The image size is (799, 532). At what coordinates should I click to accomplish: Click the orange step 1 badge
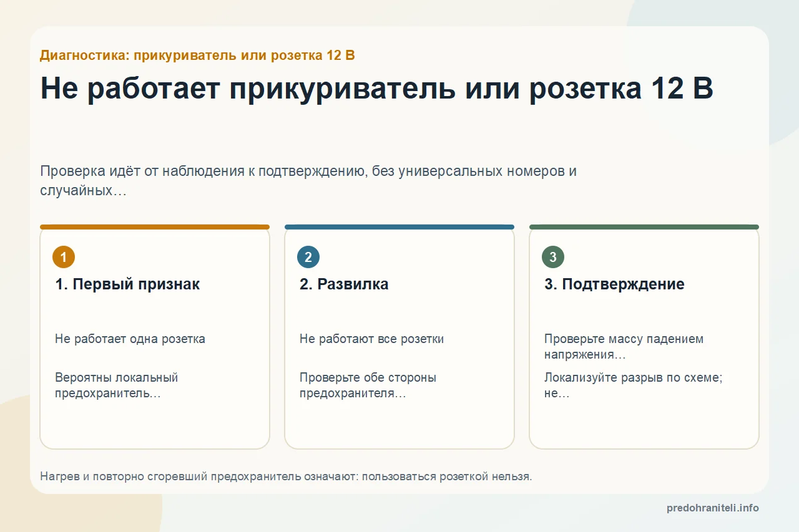tap(64, 257)
